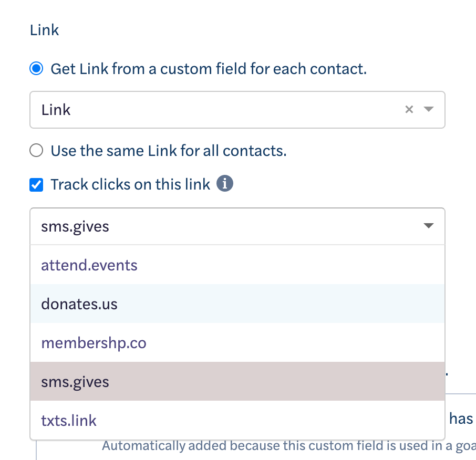Select the 'Get Link from a custom field' radio
The width and height of the screenshot is (476, 460).
coord(36,68)
